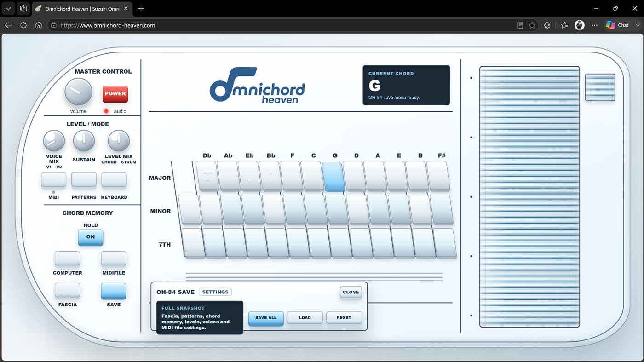The width and height of the screenshot is (644, 362).
Task: Open browser settings and more ellipsis
Action: [x=595, y=25]
